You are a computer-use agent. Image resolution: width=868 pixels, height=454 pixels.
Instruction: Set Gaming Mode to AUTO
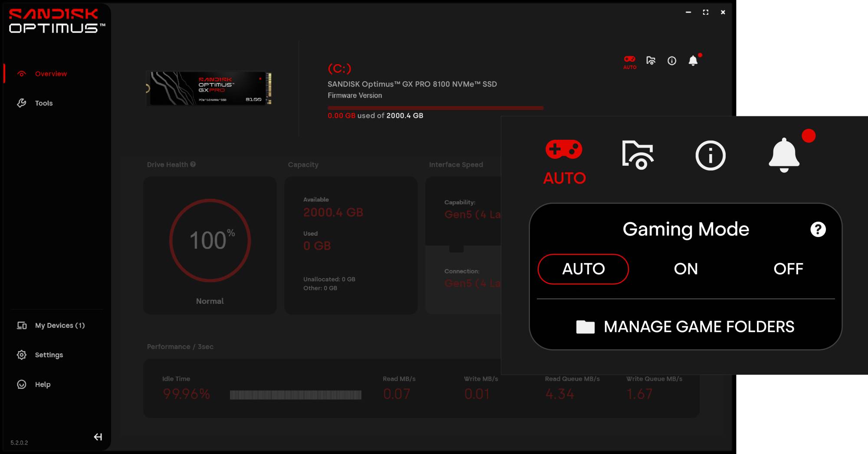point(583,269)
